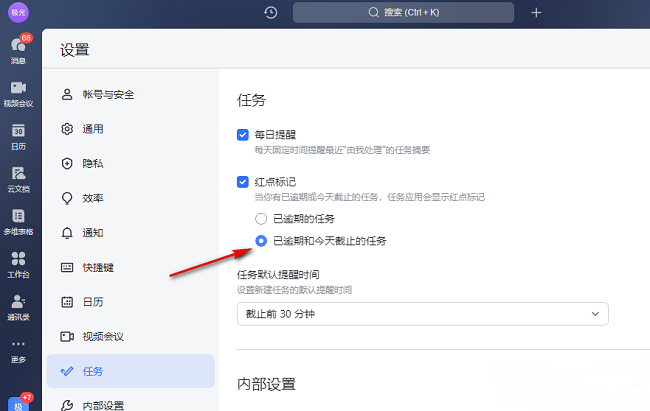This screenshot has width=650, height=411.
Task: Click the camera icon for 视频会议 setting
Action: (x=67, y=336)
